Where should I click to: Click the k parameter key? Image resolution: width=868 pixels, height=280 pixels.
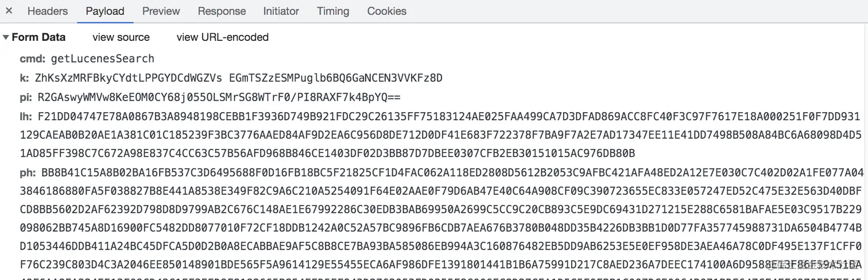(x=25, y=78)
